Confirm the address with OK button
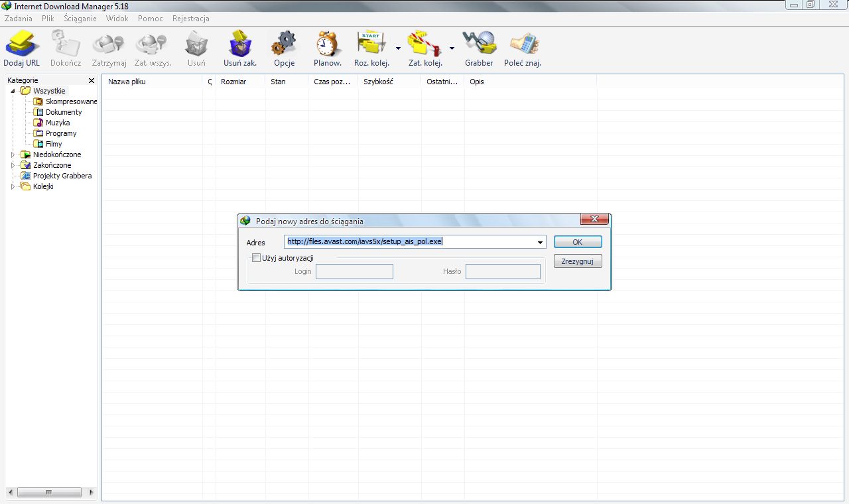Image resolution: width=849 pixels, height=504 pixels. click(x=578, y=242)
